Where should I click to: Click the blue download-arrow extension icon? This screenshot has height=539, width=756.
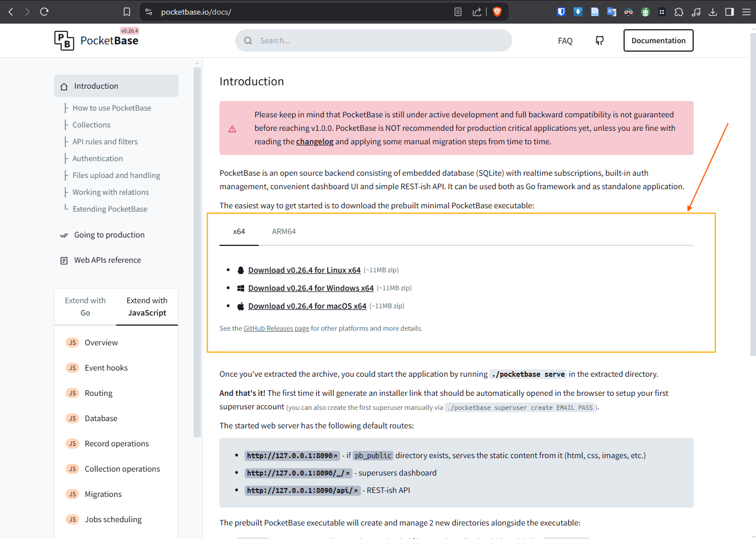[578, 12]
